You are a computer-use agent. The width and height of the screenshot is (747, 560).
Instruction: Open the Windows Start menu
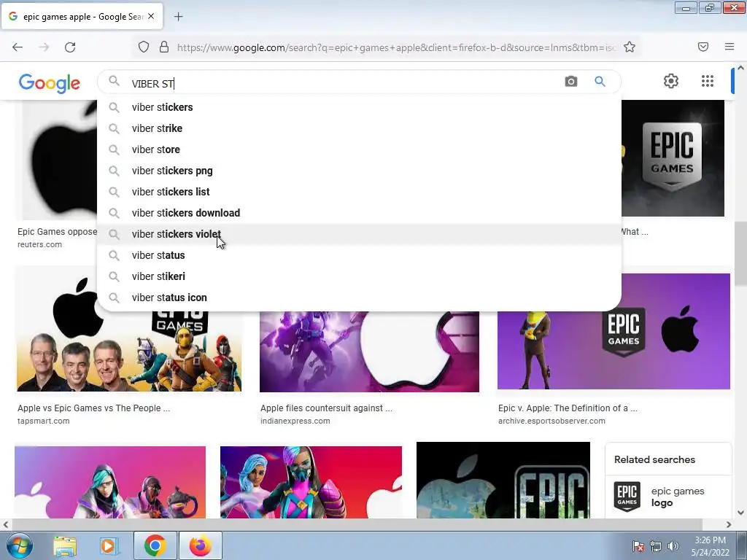tap(19, 546)
